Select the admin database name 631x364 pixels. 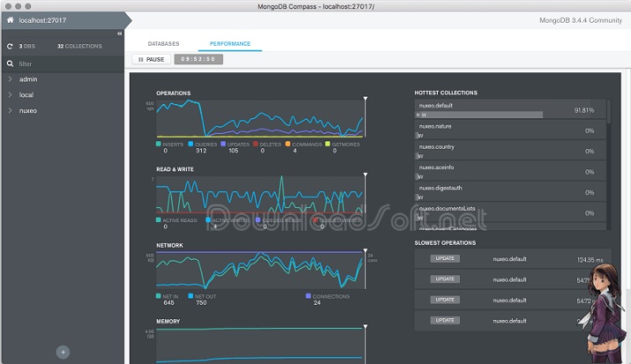click(x=28, y=79)
